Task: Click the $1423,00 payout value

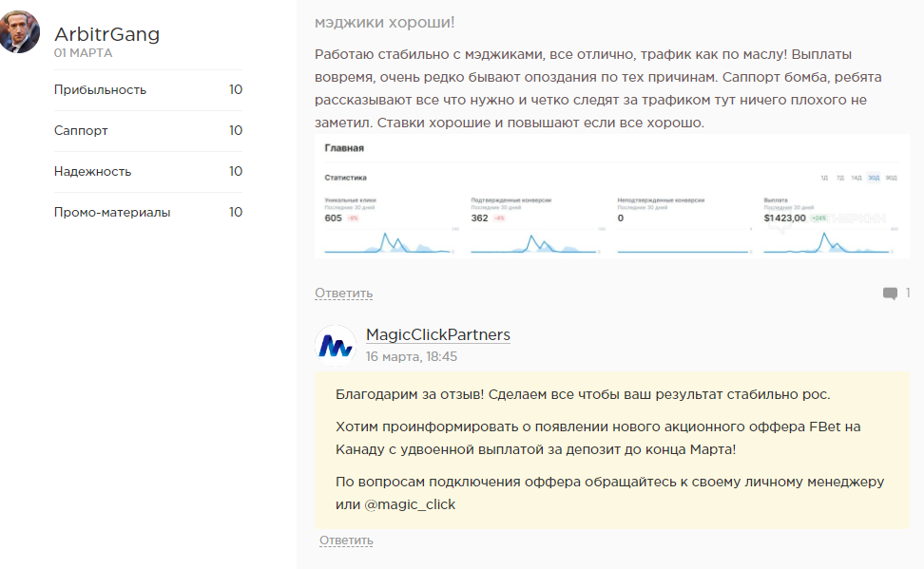Action: 784,218
